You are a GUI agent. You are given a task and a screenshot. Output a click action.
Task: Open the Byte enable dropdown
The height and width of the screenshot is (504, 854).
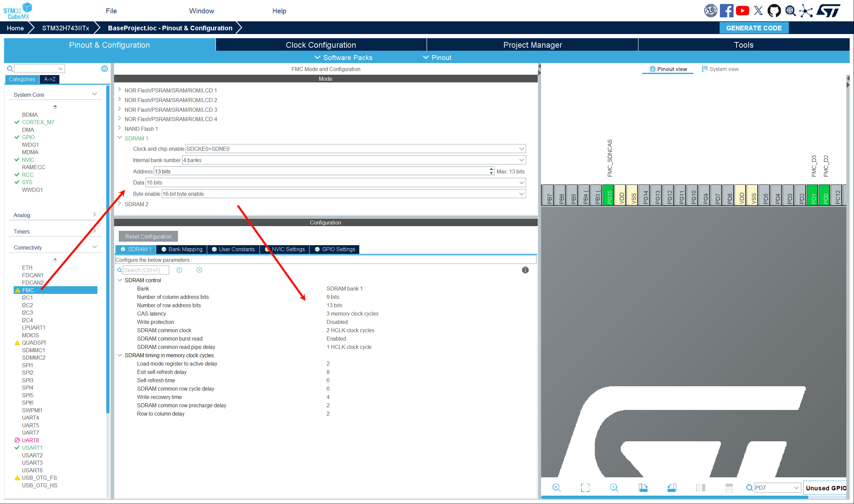point(343,194)
